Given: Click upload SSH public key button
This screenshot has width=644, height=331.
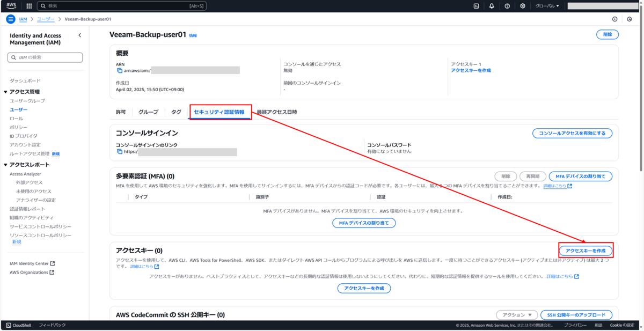Looking at the screenshot, I should click(x=576, y=315).
